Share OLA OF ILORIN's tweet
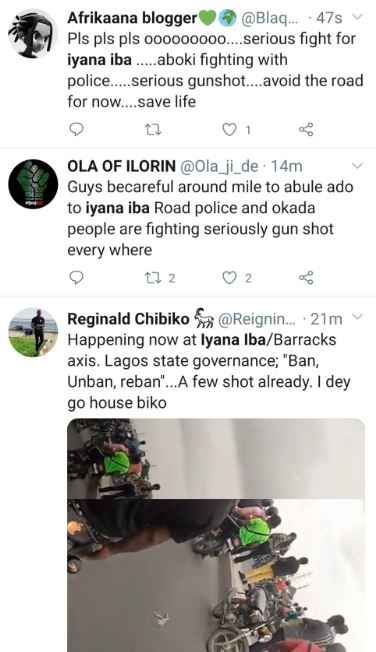The image size is (376, 652). coord(306,277)
